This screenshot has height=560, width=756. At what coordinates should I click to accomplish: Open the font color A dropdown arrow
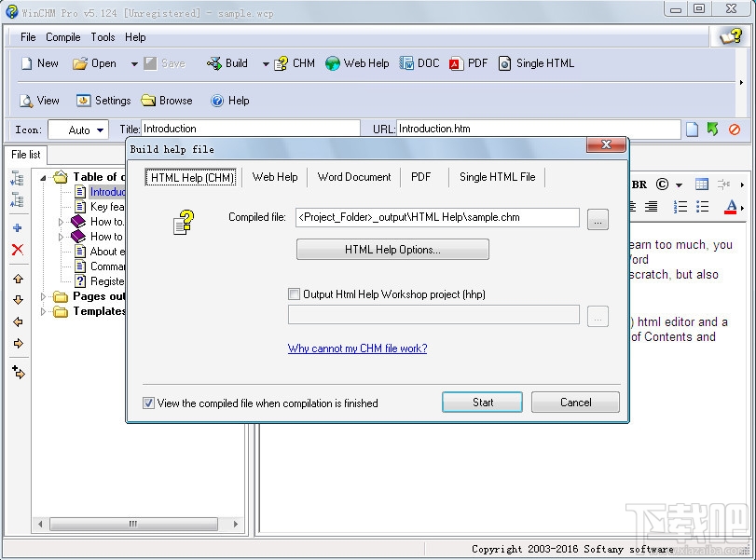point(743,207)
